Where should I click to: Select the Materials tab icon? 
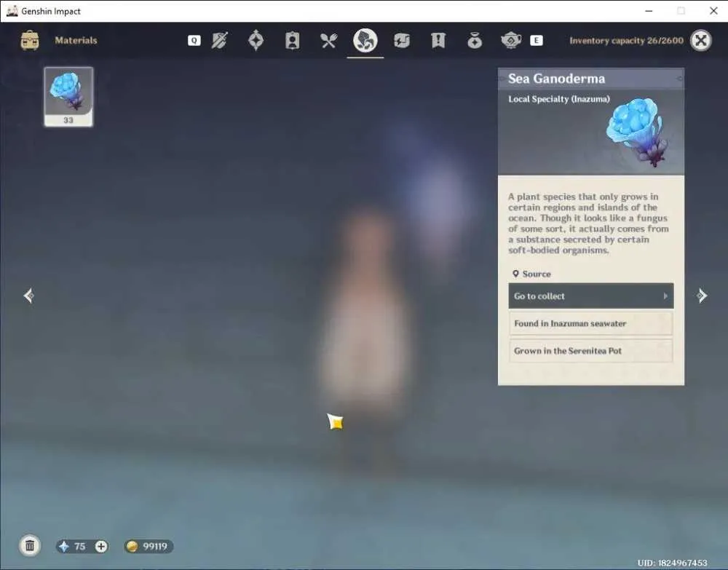click(x=365, y=40)
